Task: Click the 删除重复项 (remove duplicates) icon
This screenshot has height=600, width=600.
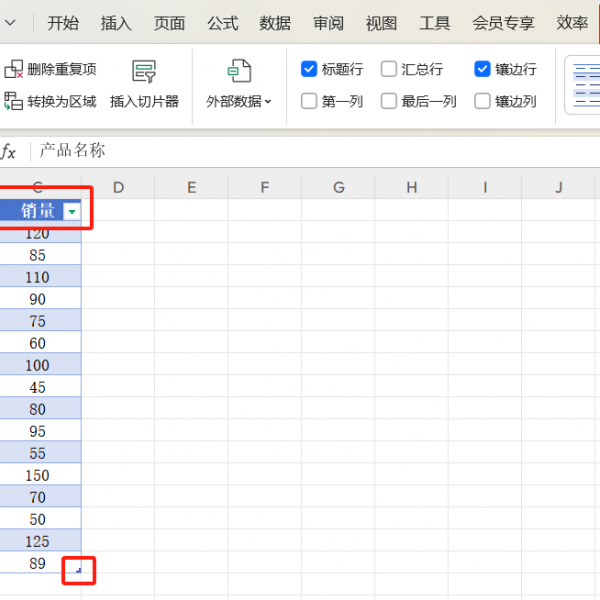Action: tap(14, 69)
